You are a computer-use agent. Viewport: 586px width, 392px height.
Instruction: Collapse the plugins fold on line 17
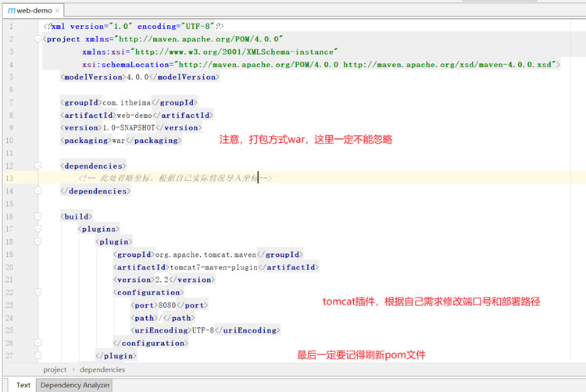click(38, 229)
